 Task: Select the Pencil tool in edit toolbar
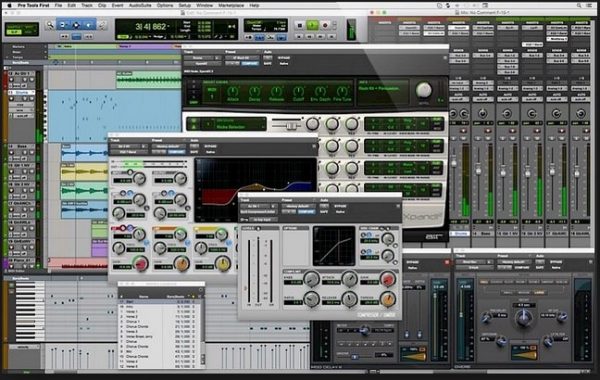102,26
